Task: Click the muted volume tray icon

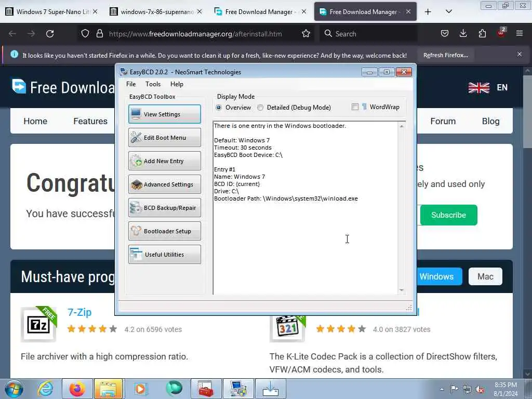Action: [x=480, y=389]
